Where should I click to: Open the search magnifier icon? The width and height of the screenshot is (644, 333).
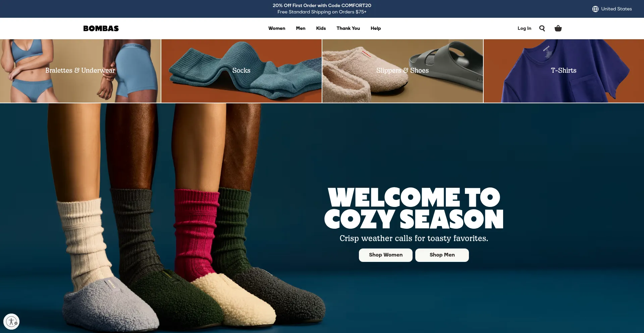point(542,29)
